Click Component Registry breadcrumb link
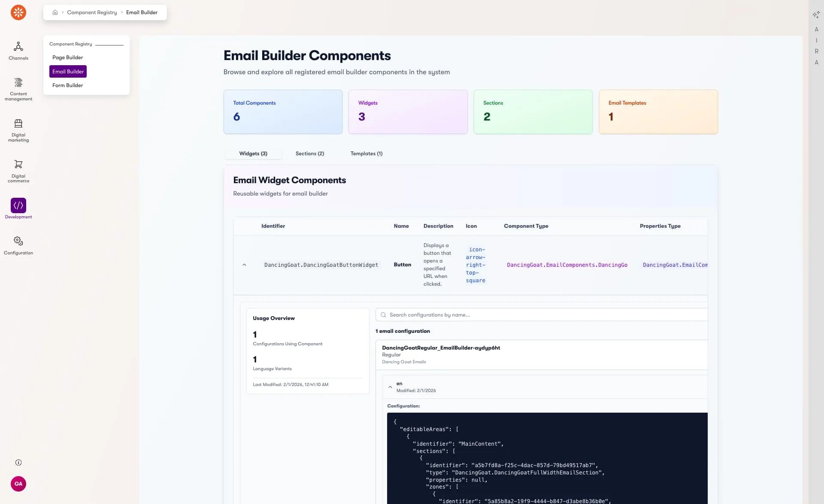Screen dimensions: 824x504 point(92,12)
